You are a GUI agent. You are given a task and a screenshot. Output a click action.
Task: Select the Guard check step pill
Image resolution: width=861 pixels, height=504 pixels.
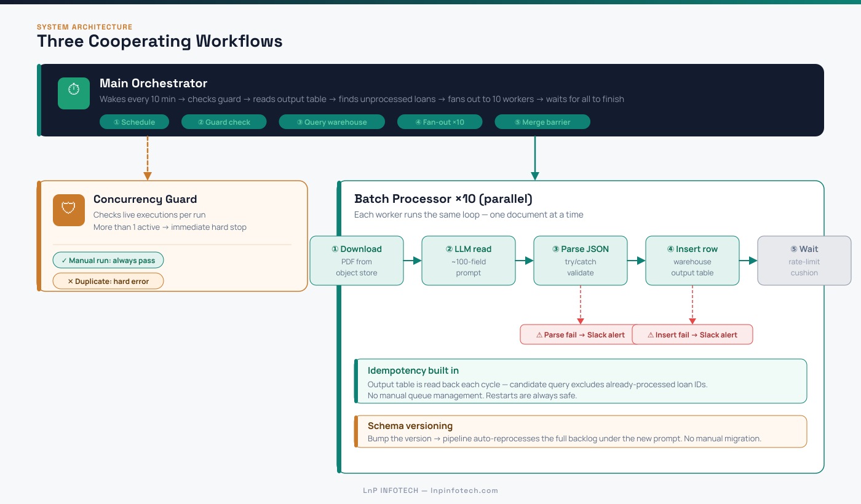[x=224, y=122]
